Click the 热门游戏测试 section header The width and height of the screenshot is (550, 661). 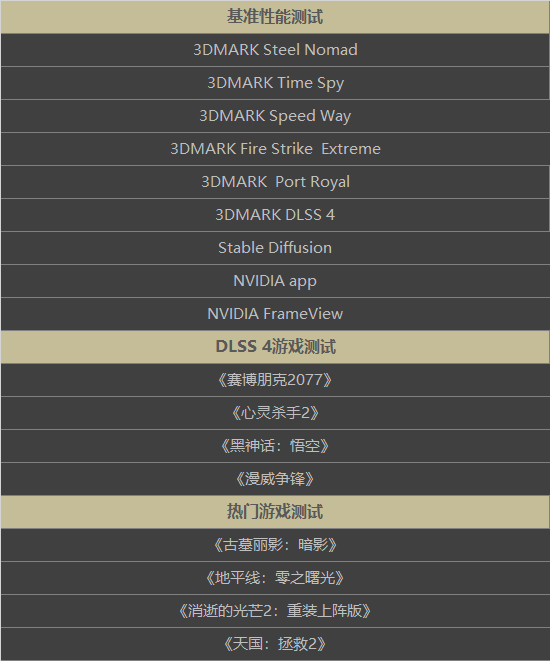click(275, 512)
